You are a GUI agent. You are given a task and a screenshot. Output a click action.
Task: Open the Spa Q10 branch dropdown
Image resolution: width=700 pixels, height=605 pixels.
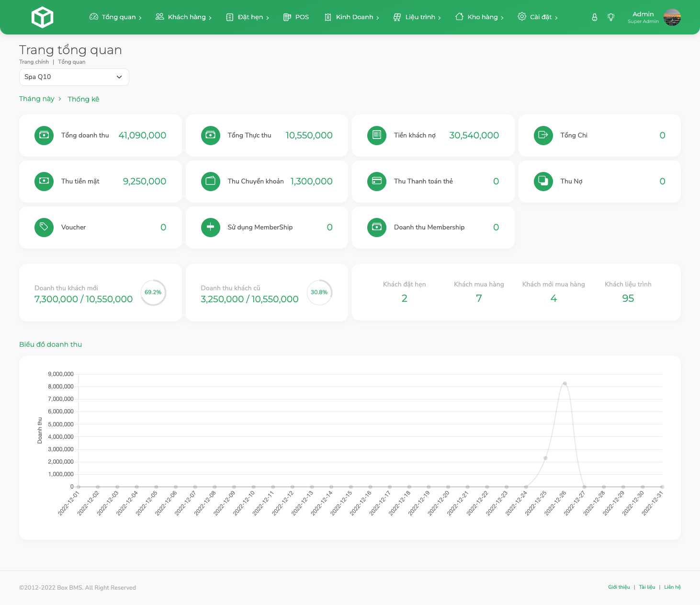tap(74, 77)
